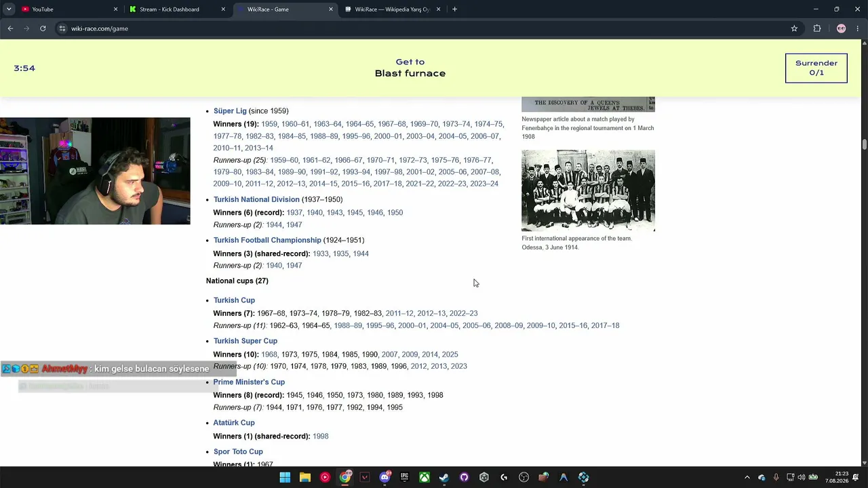Open the Windows Start menu

pos(285,477)
